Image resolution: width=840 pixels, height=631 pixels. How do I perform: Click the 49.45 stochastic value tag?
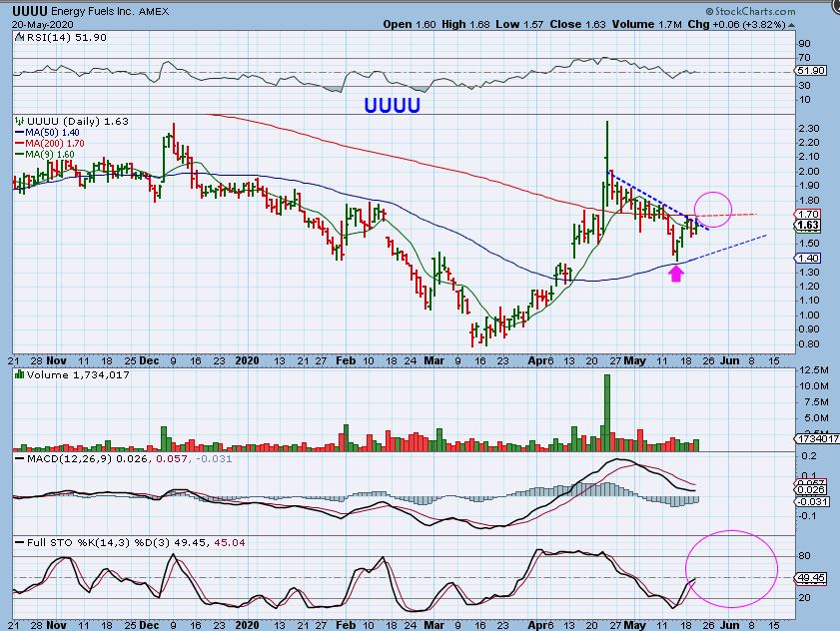point(811,578)
